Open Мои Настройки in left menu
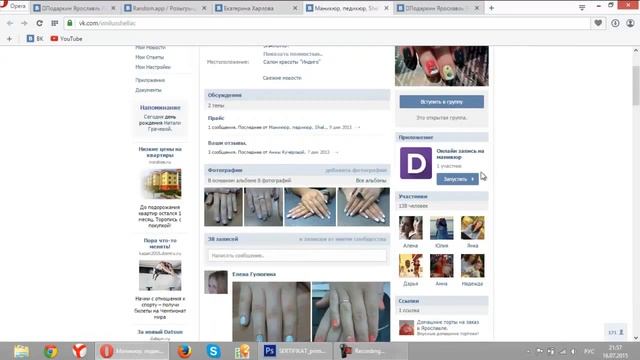Screen dimensions: 640x360 tap(153, 67)
